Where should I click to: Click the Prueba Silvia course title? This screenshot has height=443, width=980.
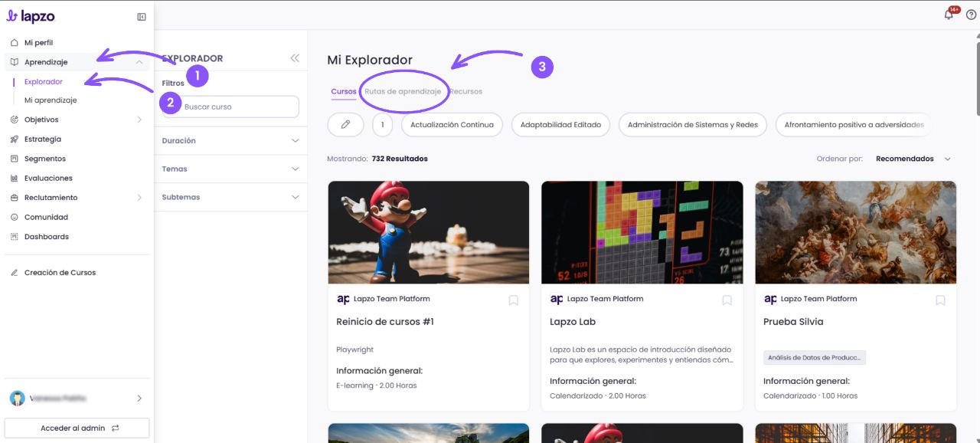(793, 322)
